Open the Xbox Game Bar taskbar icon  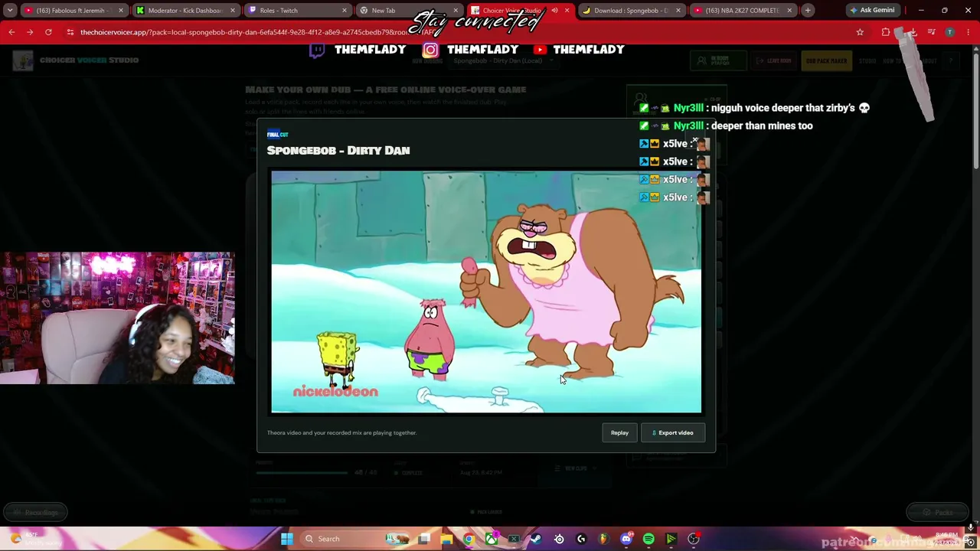514,539
